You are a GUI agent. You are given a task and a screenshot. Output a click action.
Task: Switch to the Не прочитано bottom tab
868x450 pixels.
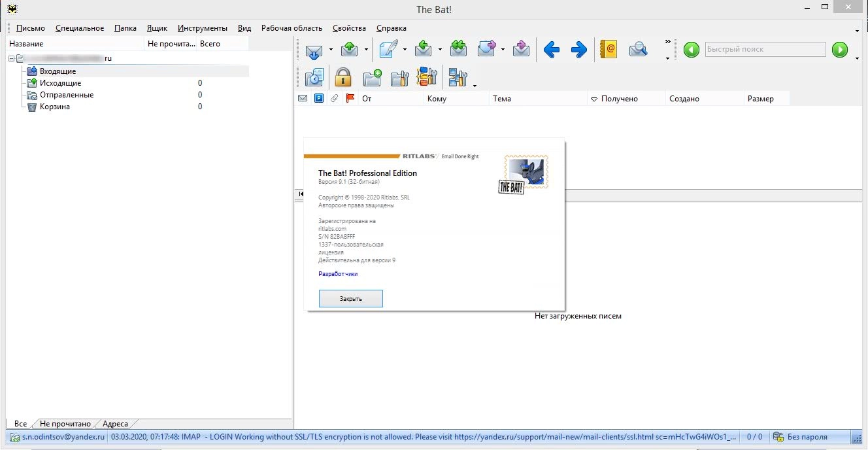coord(65,424)
